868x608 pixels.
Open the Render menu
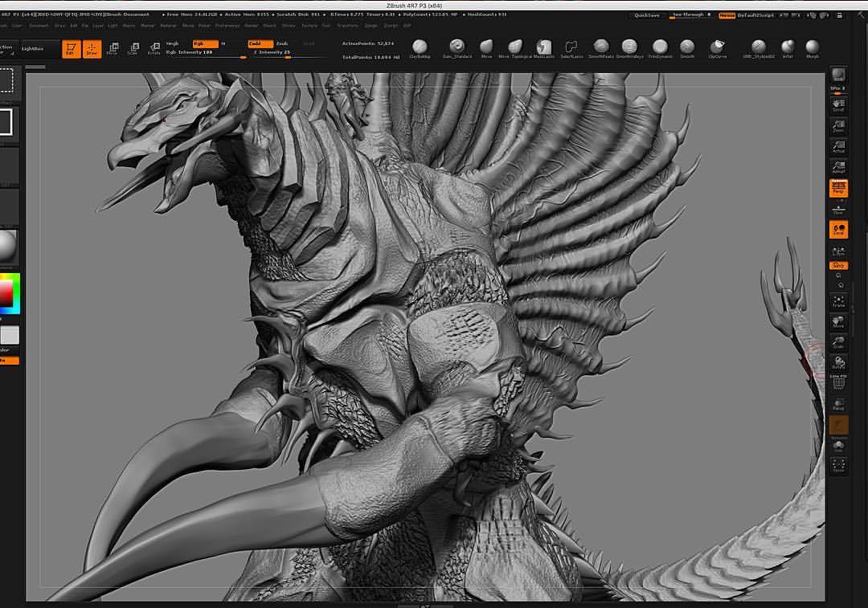[x=251, y=26]
